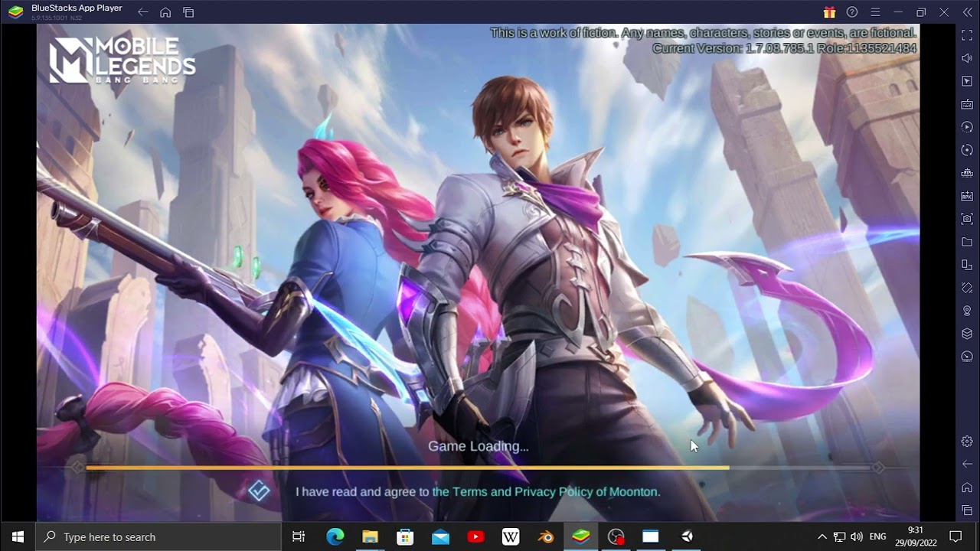
Task: Enter full screen mode in the sidebar
Action: tap(967, 35)
